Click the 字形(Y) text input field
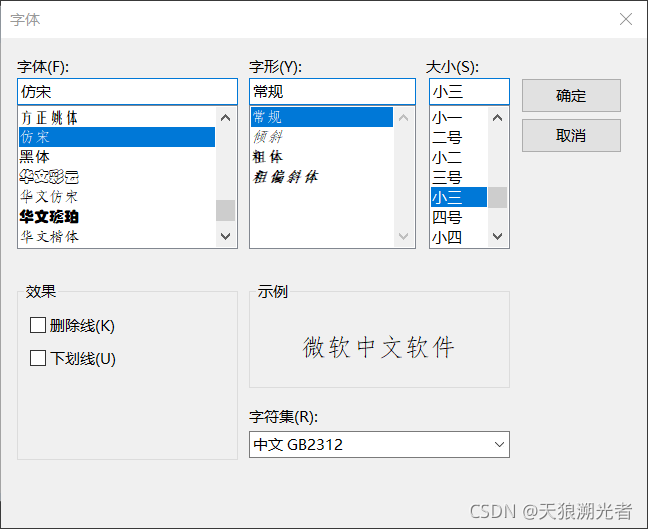 tap(332, 92)
